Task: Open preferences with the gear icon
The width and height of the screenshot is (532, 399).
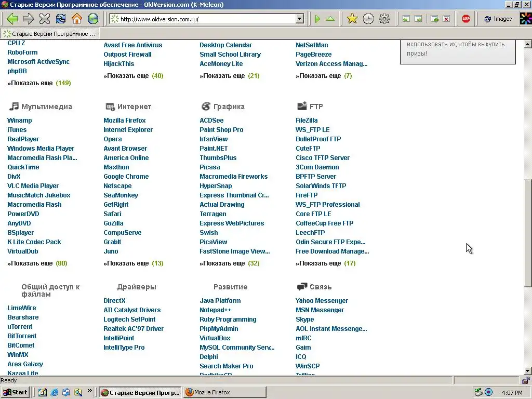Action: point(384,19)
